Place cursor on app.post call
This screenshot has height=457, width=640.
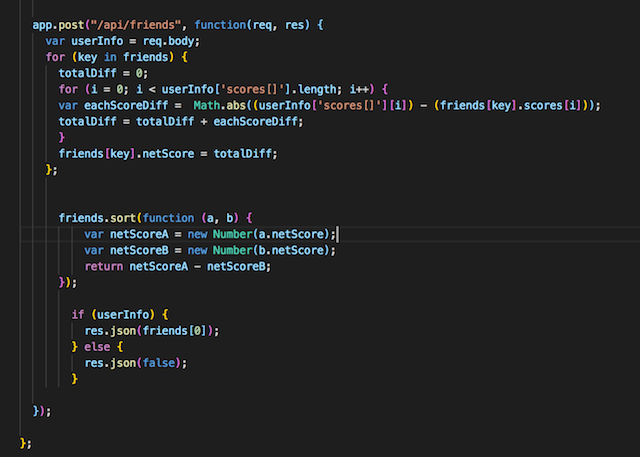[x=58, y=25]
